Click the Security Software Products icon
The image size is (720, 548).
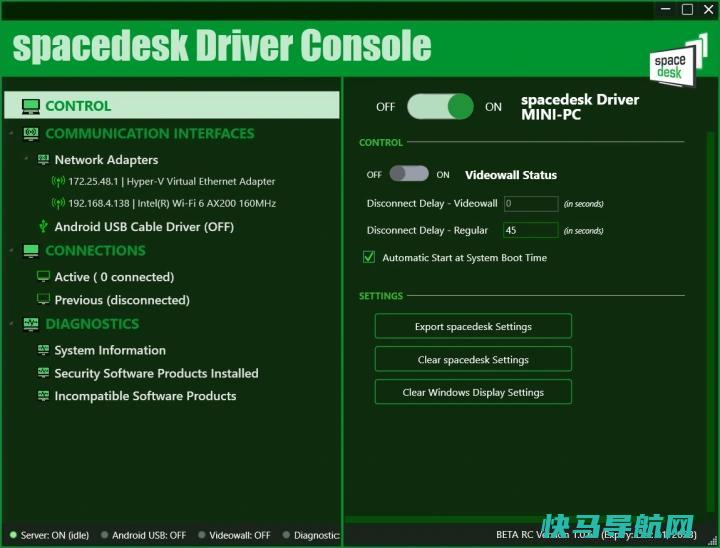43,373
